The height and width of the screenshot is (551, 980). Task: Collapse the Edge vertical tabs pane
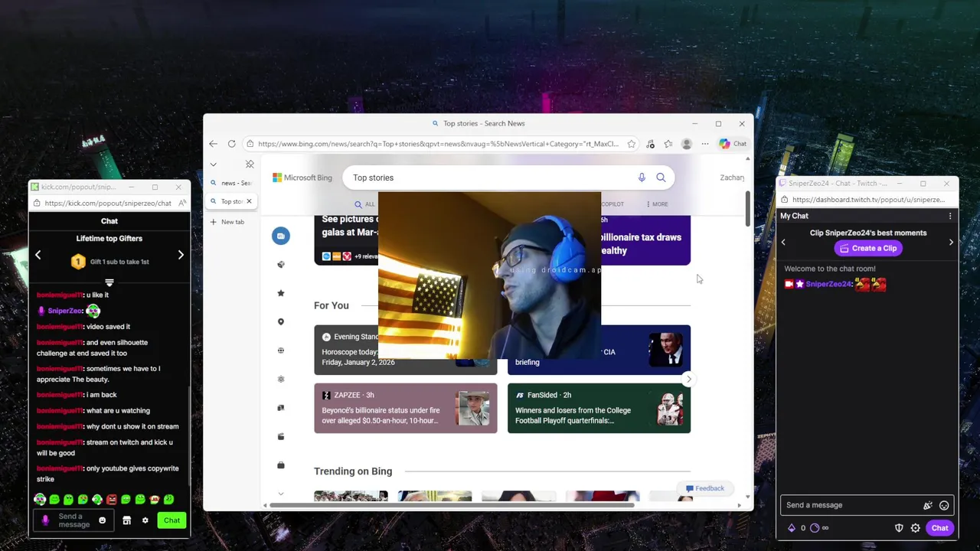pyautogui.click(x=213, y=164)
